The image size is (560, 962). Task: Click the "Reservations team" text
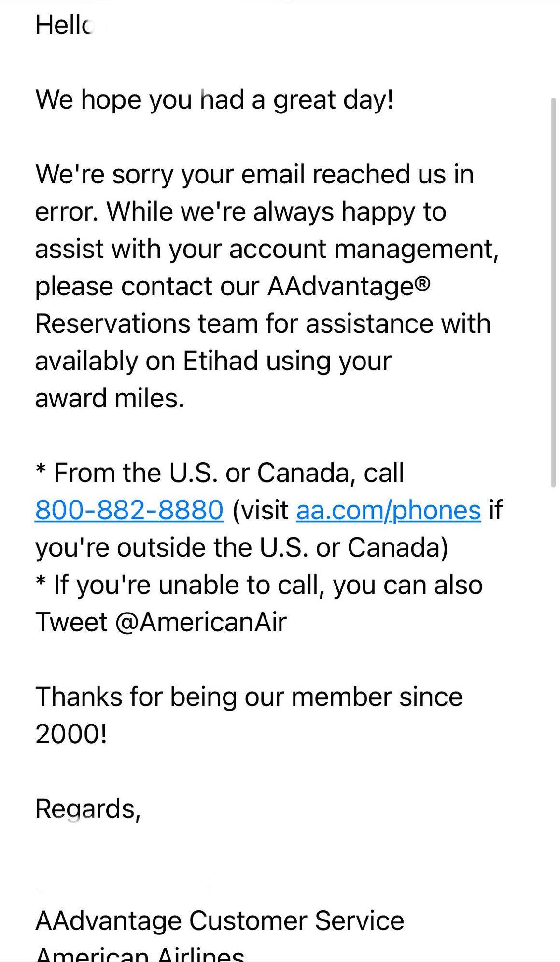[147, 323]
